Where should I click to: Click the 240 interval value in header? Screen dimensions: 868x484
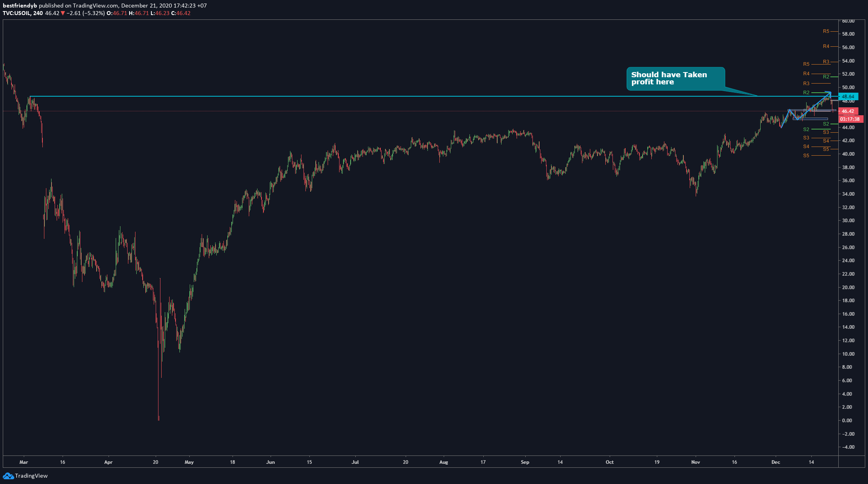tap(38, 13)
